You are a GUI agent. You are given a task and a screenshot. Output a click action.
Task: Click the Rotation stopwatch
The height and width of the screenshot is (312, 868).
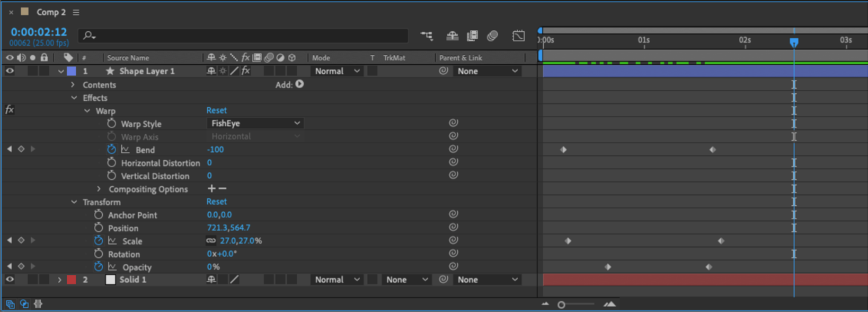[99, 254]
